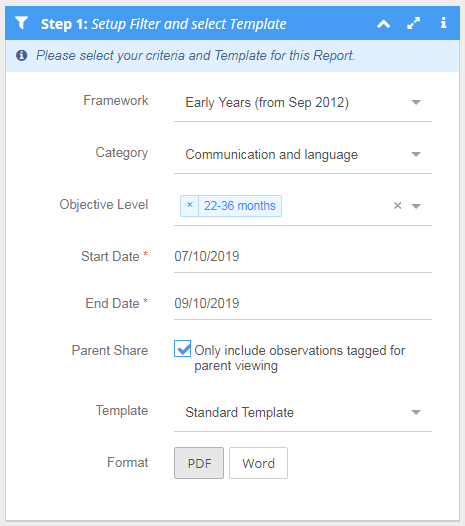Viewport: 465px width, 526px height.
Task: Toggle the Parent Share checkbox
Action: [182, 349]
